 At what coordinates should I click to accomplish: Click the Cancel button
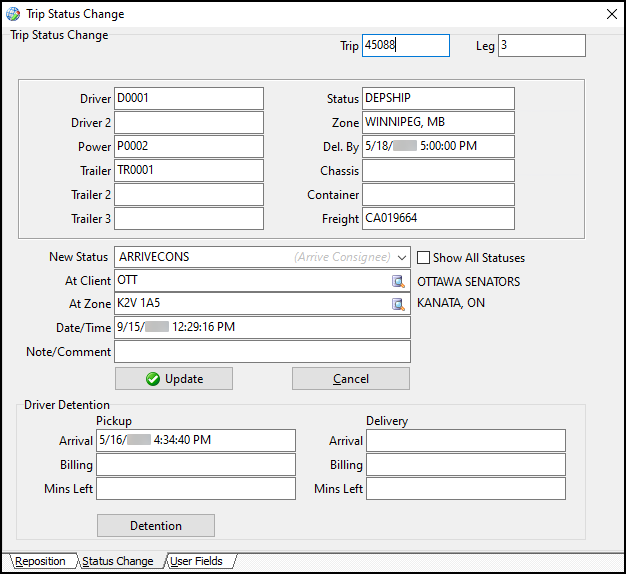[x=350, y=379]
